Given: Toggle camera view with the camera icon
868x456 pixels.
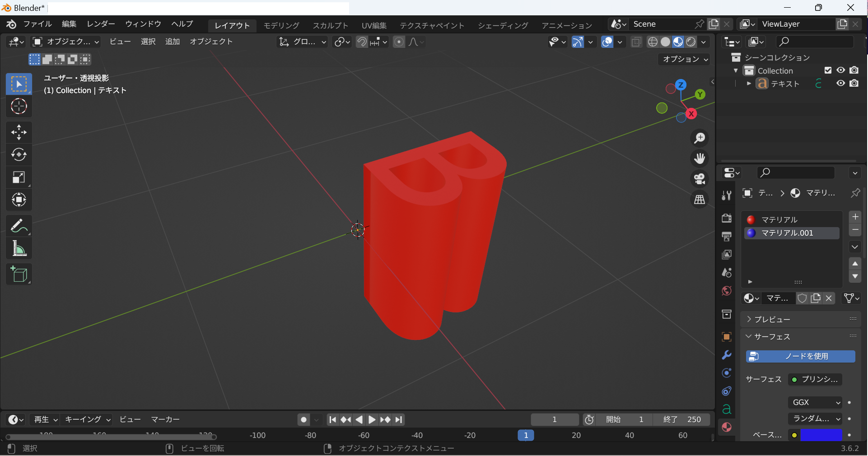Looking at the screenshot, I should [700, 179].
